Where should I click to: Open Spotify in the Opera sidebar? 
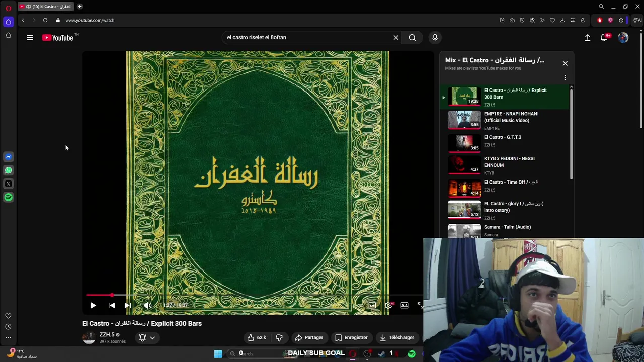pos(8,198)
